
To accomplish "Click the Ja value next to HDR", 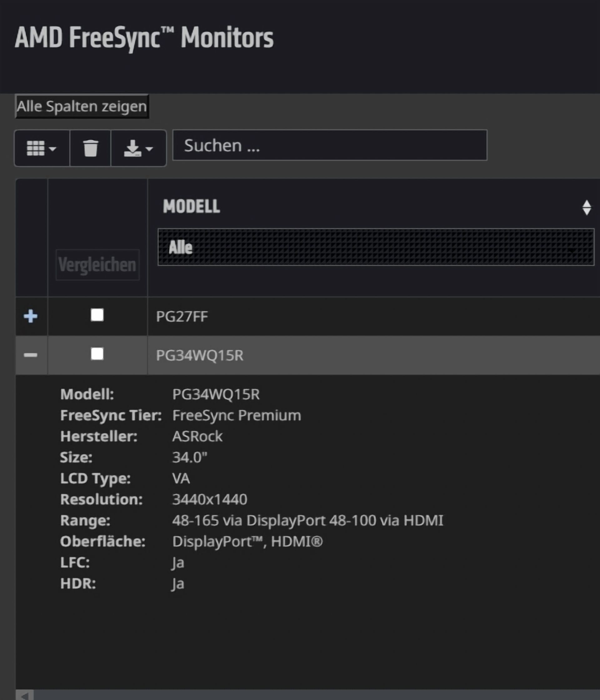I will click(178, 584).
